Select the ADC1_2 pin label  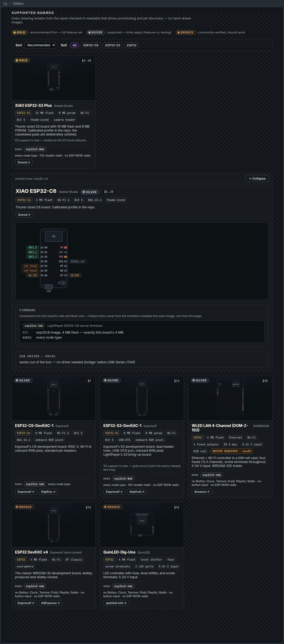pos(33,257)
